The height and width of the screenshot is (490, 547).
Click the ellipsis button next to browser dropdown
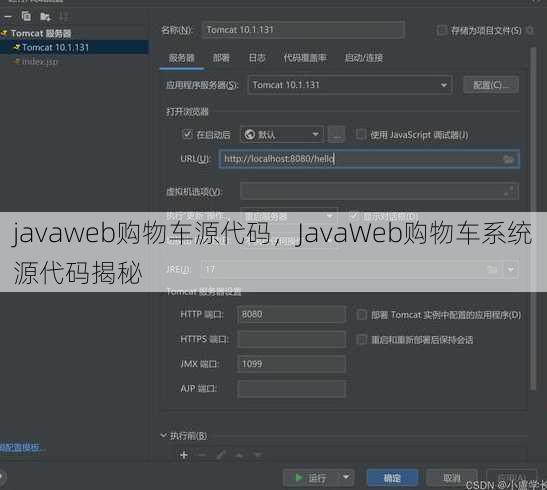(x=336, y=135)
